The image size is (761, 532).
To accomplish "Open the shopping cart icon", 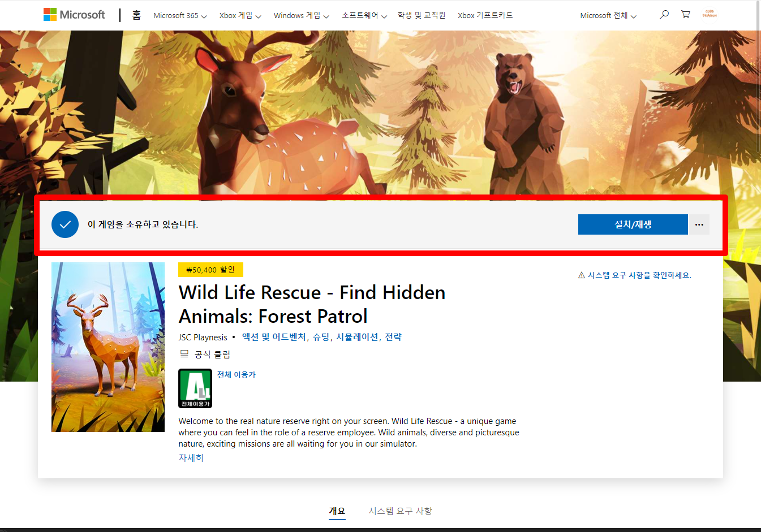I will (x=686, y=15).
